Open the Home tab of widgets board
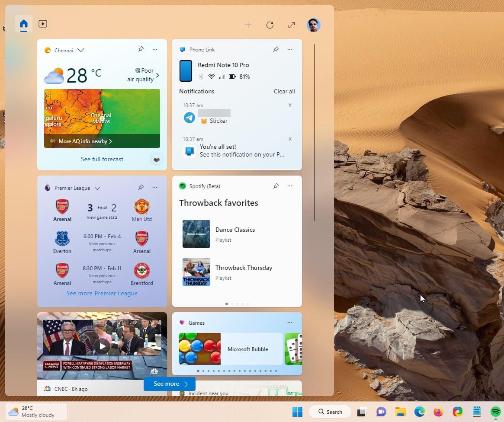 (23, 24)
